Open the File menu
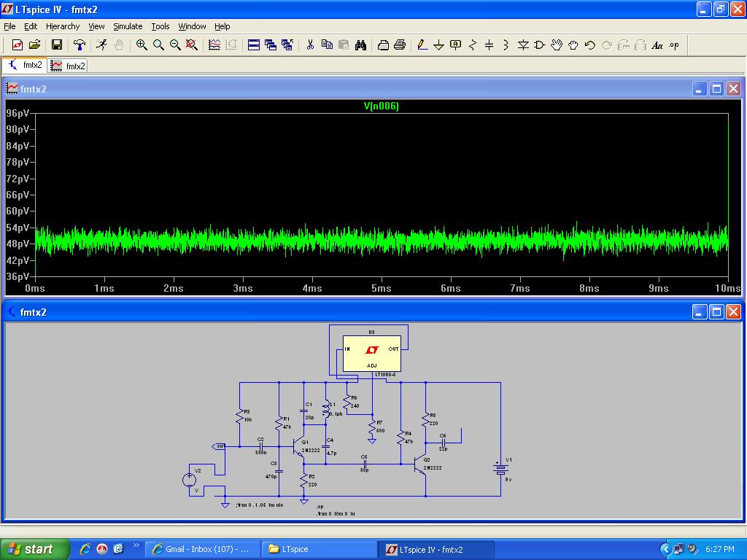The height and width of the screenshot is (560, 747). (x=9, y=26)
